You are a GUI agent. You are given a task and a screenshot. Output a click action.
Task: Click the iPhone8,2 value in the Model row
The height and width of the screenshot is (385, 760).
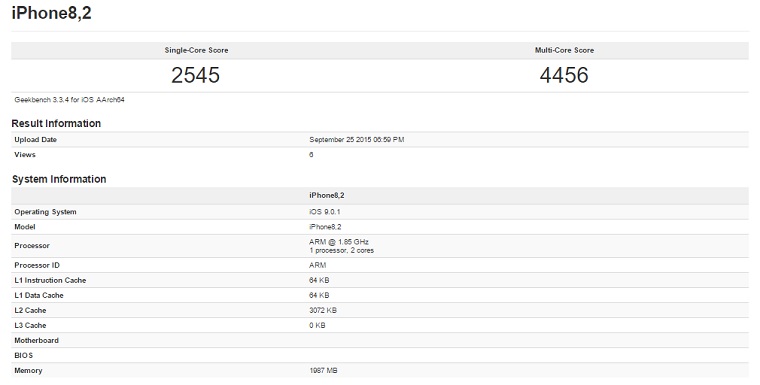(325, 227)
